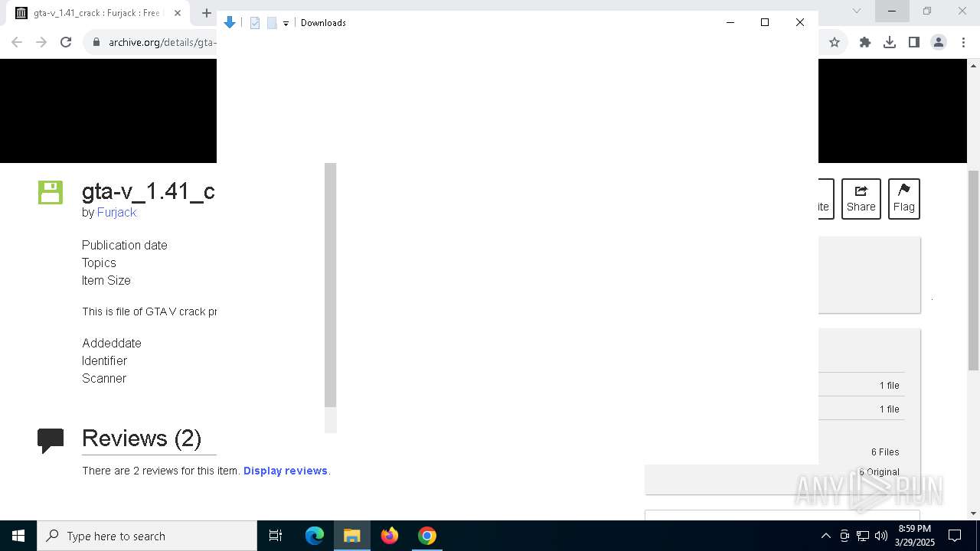Click the archive.org address bar
Screen dimensions: 980x551
pyautogui.click(x=161, y=42)
